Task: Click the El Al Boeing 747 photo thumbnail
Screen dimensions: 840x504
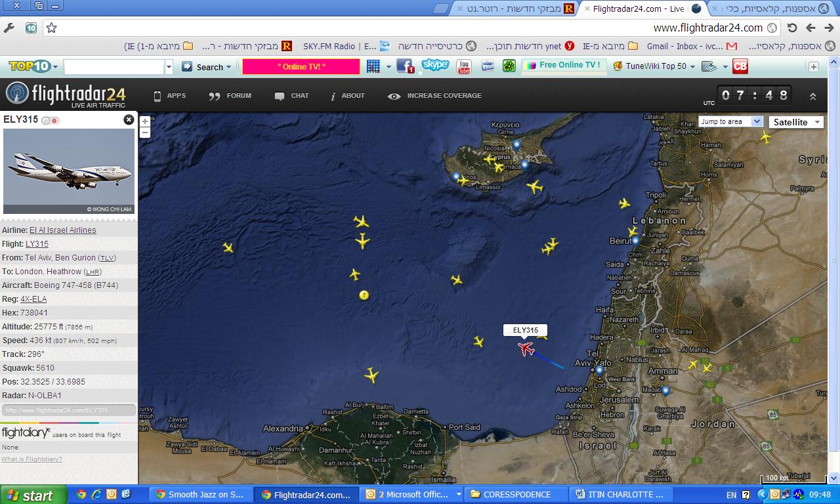Action: (x=69, y=171)
